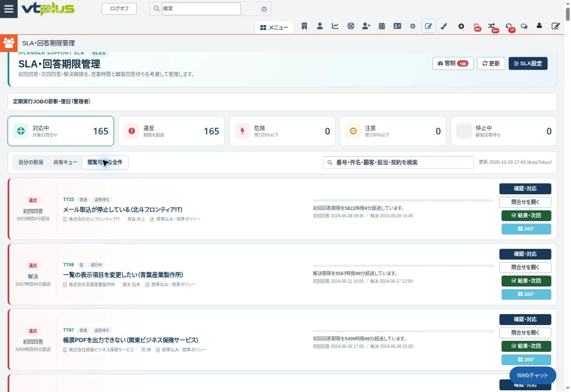Click the 更新 refresh button

[491, 63]
